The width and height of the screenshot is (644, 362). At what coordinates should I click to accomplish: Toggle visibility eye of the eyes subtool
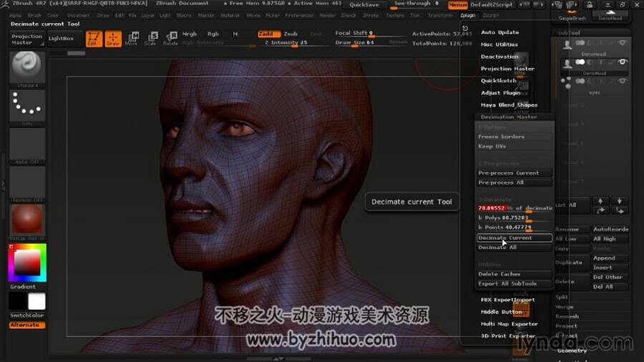(623, 81)
